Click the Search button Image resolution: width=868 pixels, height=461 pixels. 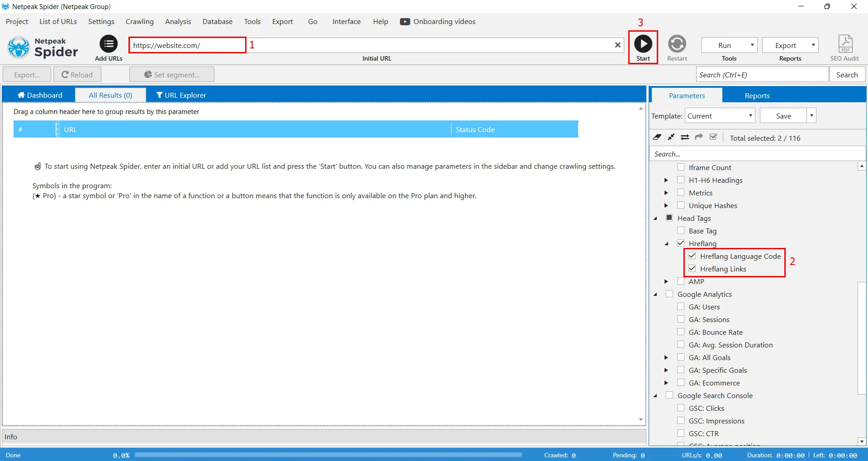tap(847, 75)
